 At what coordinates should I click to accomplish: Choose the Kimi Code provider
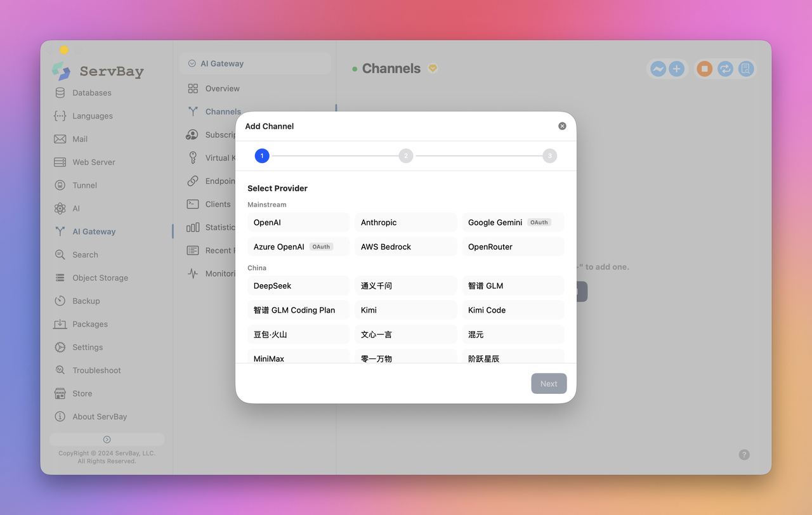513,310
